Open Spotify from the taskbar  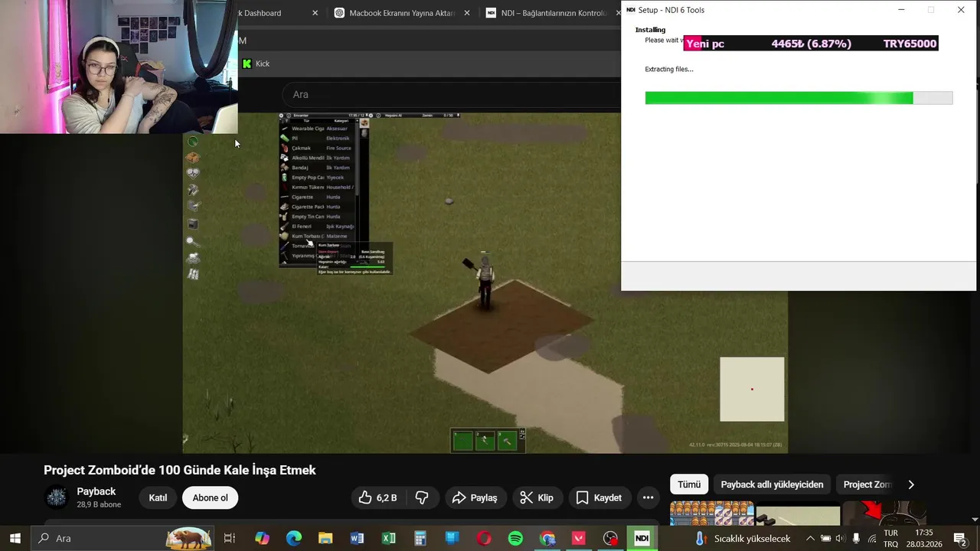[x=515, y=538]
